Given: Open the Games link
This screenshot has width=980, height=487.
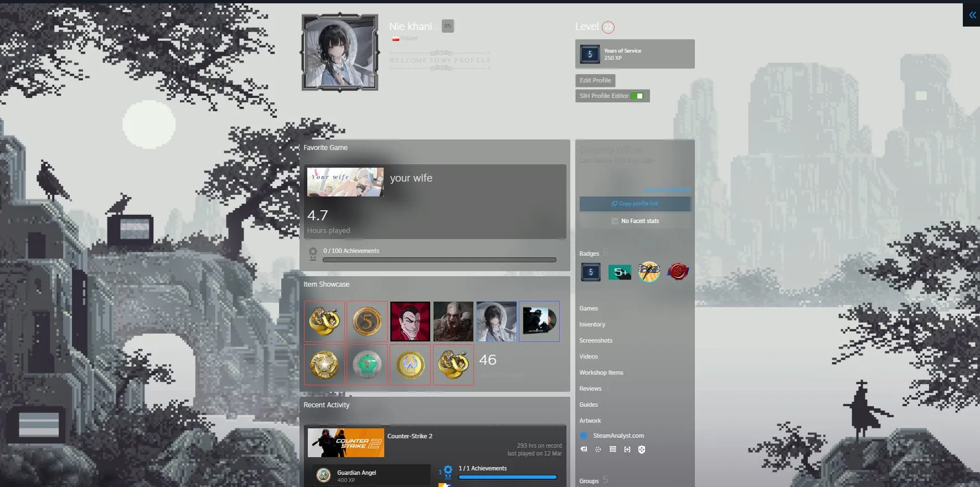Looking at the screenshot, I should coord(589,308).
